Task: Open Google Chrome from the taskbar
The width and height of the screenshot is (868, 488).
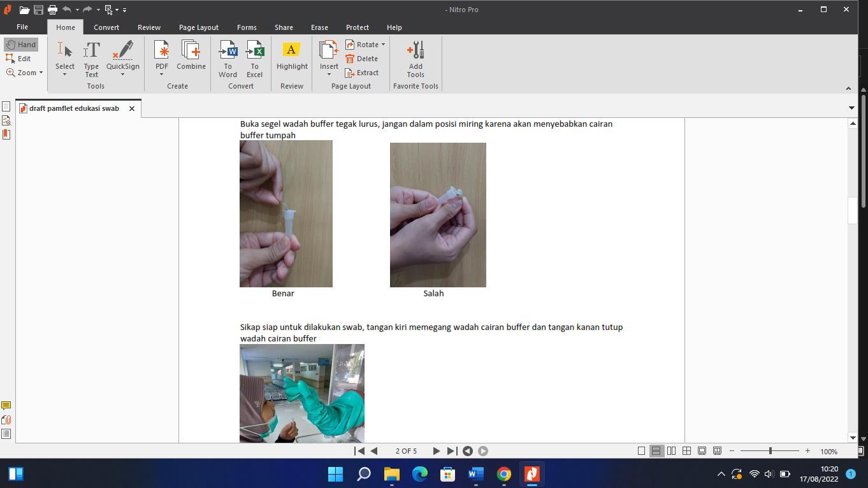Action: pyautogui.click(x=504, y=474)
